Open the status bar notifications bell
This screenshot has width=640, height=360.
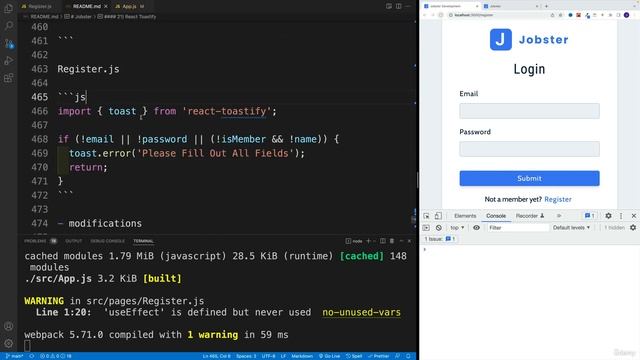tap(408, 356)
